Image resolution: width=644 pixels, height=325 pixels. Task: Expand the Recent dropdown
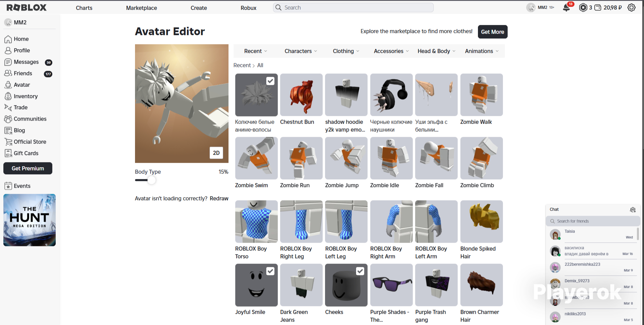click(256, 51)
